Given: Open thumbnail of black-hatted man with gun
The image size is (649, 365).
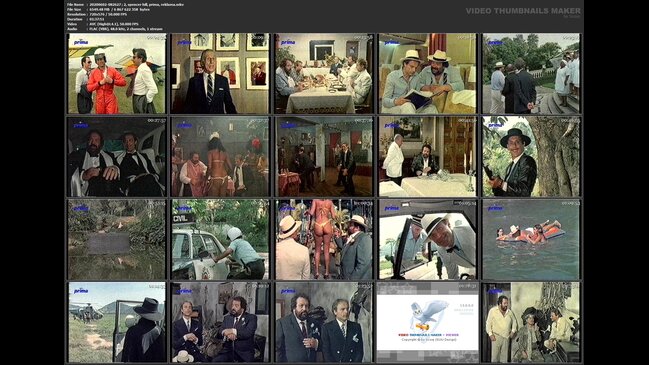Looking at the screenshot, I should [x=531, y=156].
